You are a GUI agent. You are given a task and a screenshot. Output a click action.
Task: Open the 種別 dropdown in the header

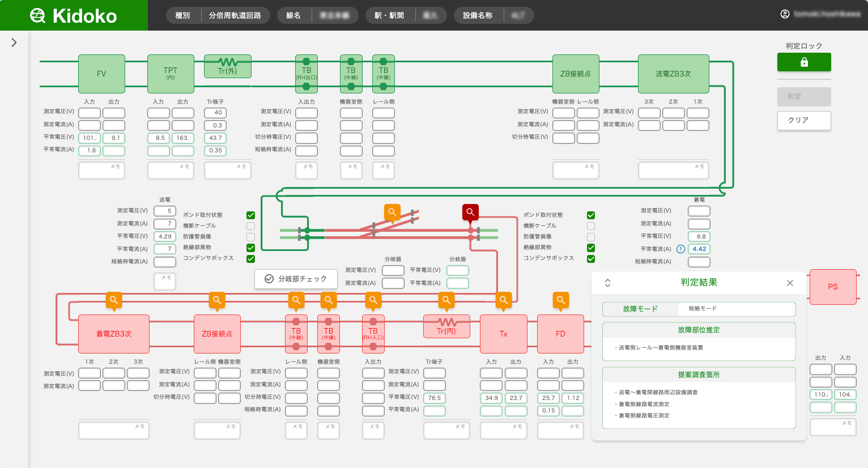click(x=183, y=15)
